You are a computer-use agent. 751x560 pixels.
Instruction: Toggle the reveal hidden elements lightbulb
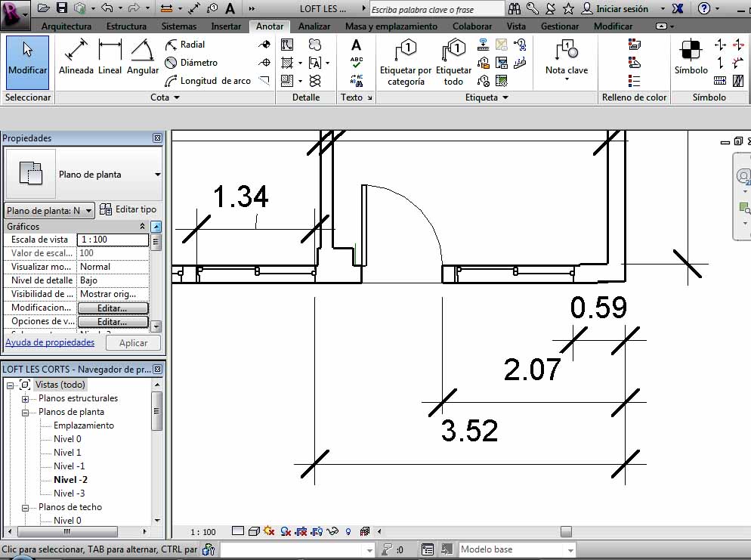pos(348,531)
